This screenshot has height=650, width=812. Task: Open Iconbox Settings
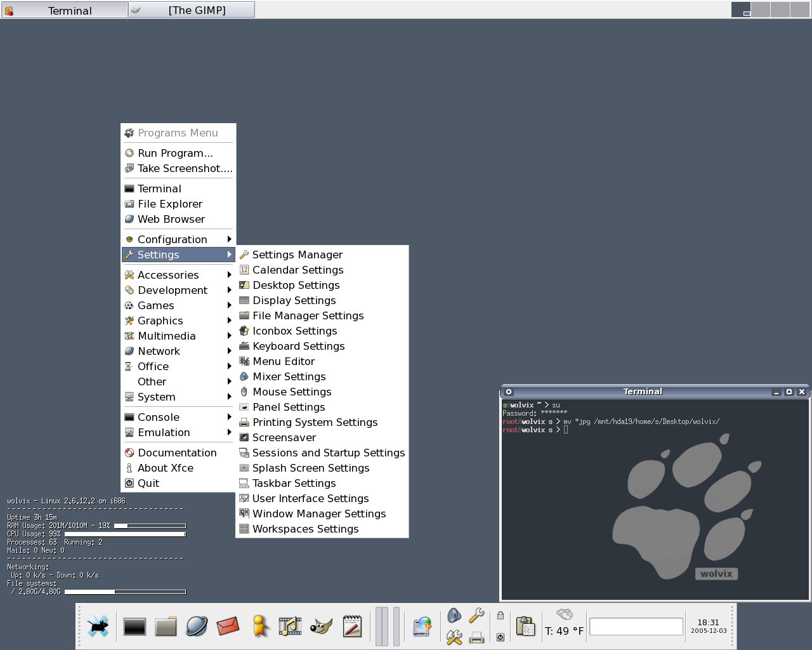[322, 331]
